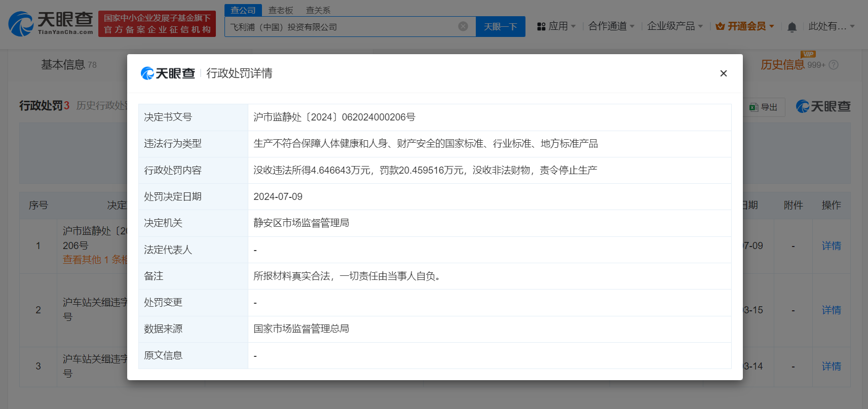The image size is (868, 409).
Task: Open 详情 link for row 3
Action: (x=831, y=366)
